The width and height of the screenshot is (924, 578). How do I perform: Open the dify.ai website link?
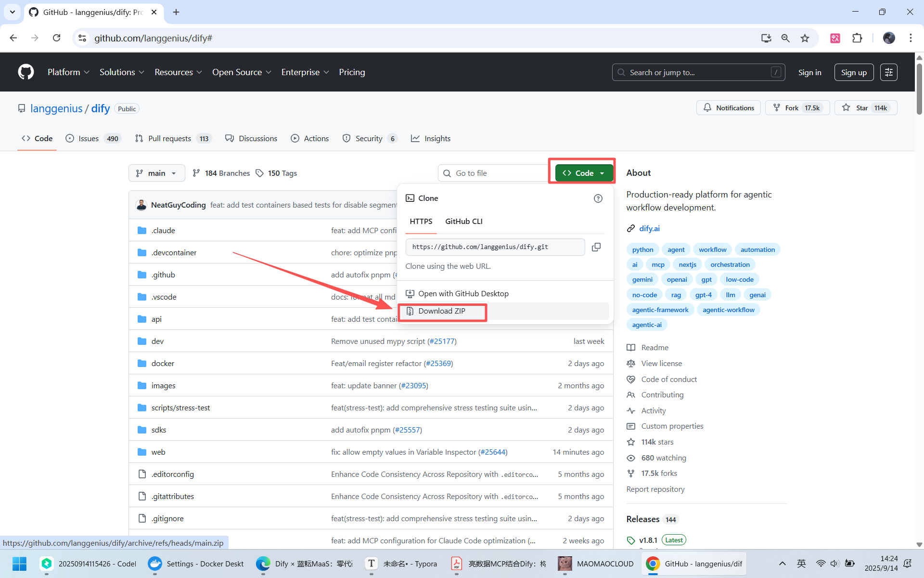649,228
